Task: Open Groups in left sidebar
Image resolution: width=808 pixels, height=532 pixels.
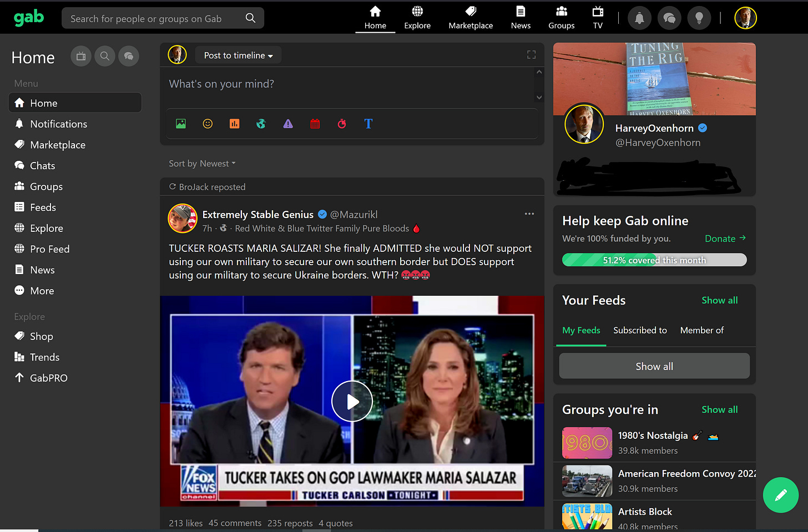Action: coord(75,186)
